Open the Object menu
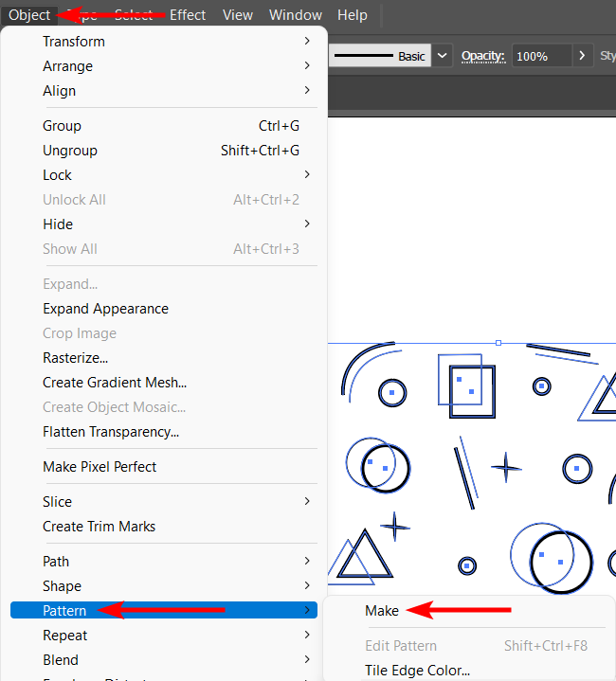616x681 pixels. (x=29, y=15)
